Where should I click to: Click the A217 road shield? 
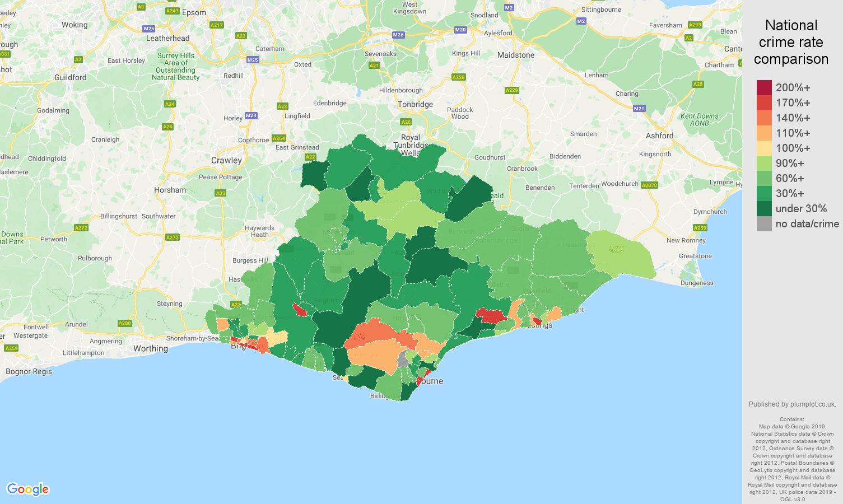[x=216, y=25]
